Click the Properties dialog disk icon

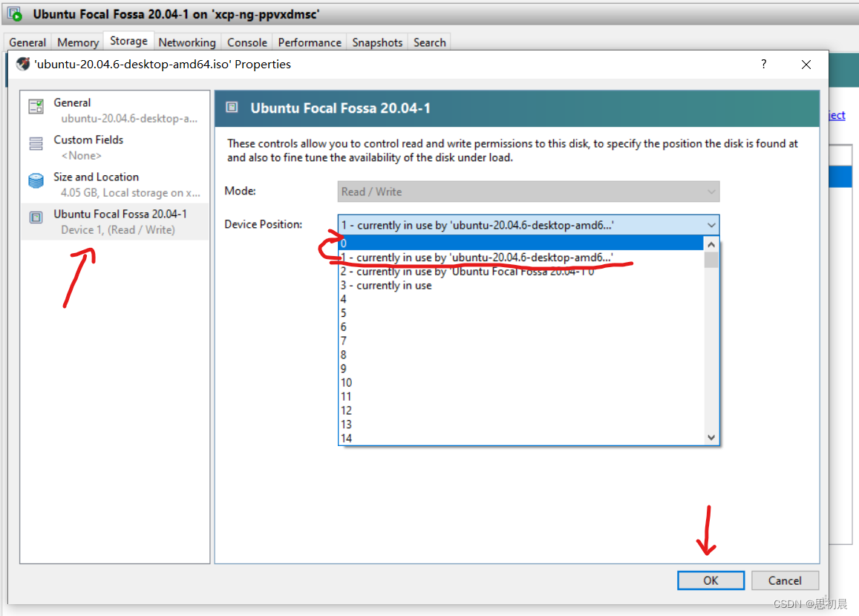pos(23,64)
